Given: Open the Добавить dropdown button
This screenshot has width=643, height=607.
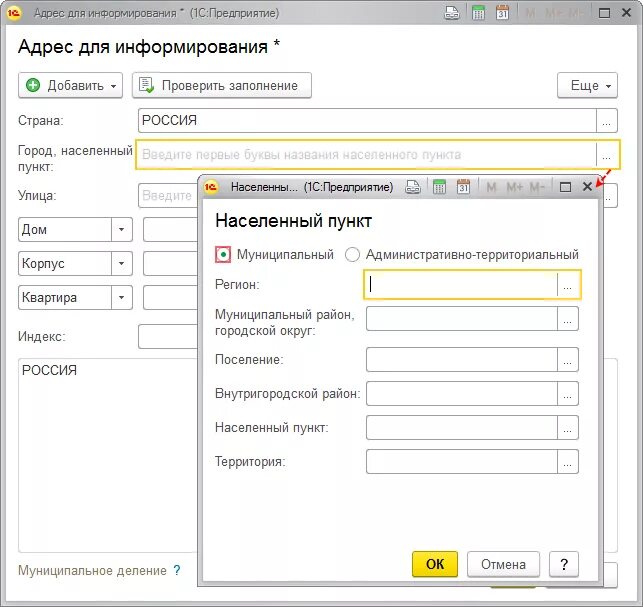Looking at the screenshot, I should point(71,85).
